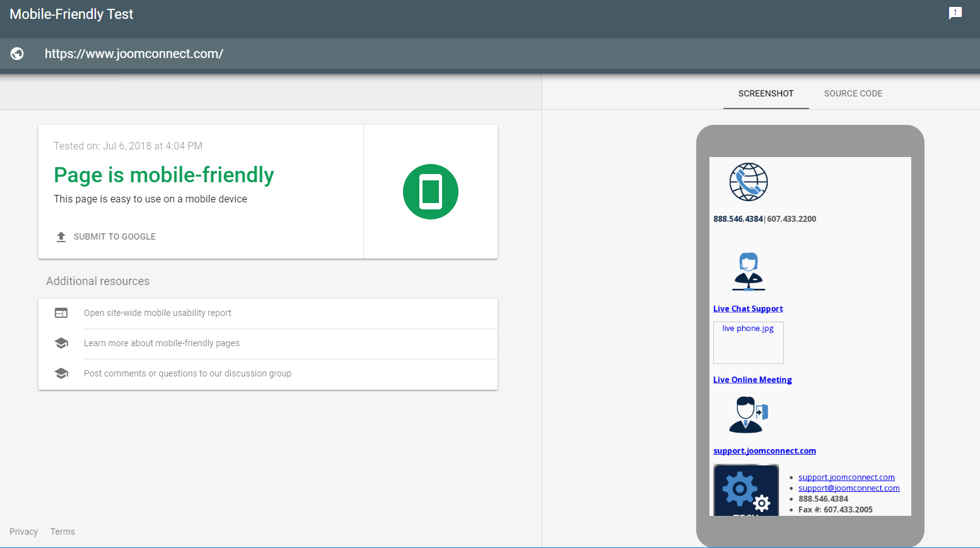Click phone number 607.433.2200 in preview
Image resolution: width=980 pixels, height=548 pixels.
coord(791,219)
